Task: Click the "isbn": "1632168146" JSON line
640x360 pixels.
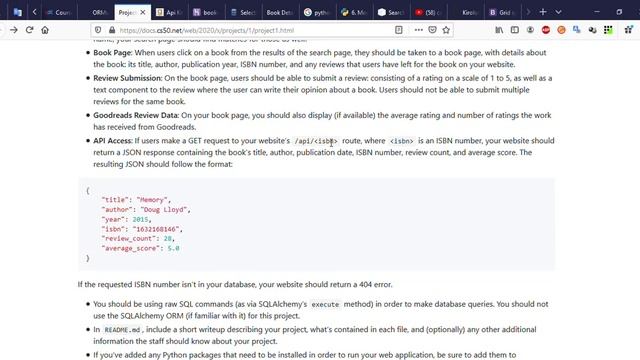Action: 142,229
